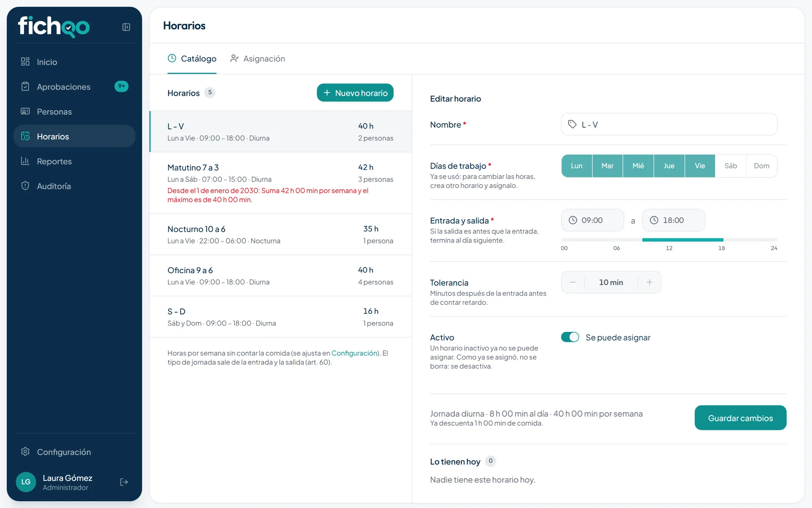Increase tolerance with the plus button
The height and width of the screenshot is (508, 812).
point(650,282)
